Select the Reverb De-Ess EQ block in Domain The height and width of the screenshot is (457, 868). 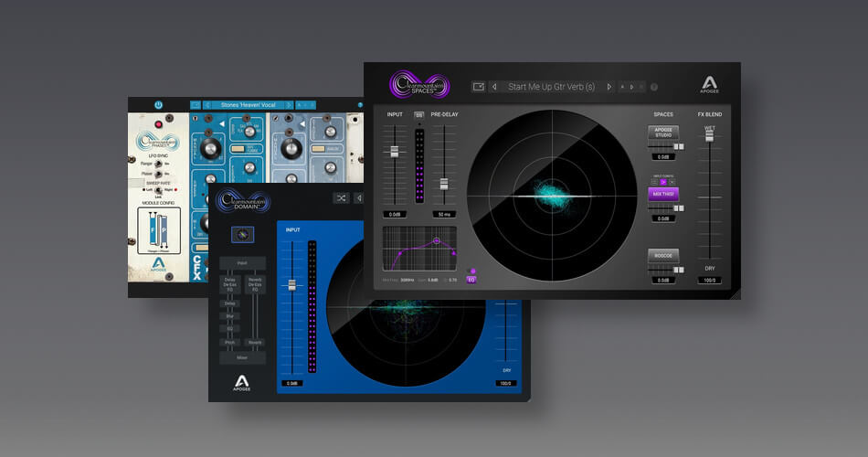pyautogui.click(x=255, y=285)
